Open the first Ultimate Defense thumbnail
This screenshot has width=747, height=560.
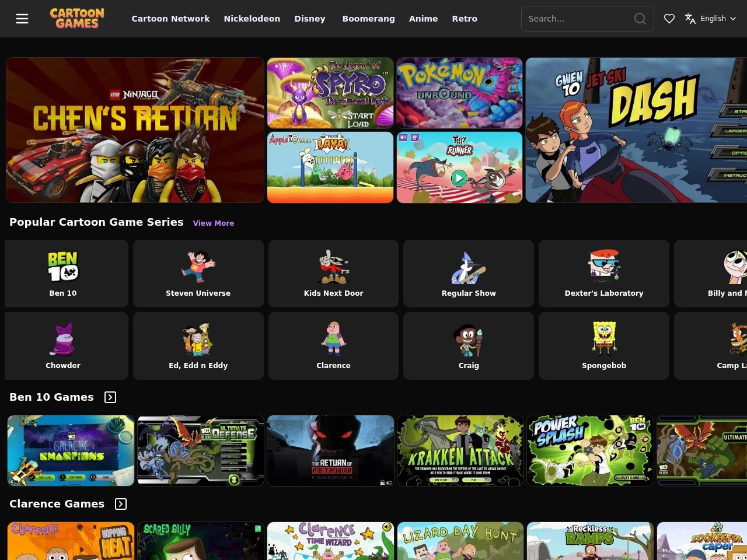pyautogui.click(x=201, y=450)
